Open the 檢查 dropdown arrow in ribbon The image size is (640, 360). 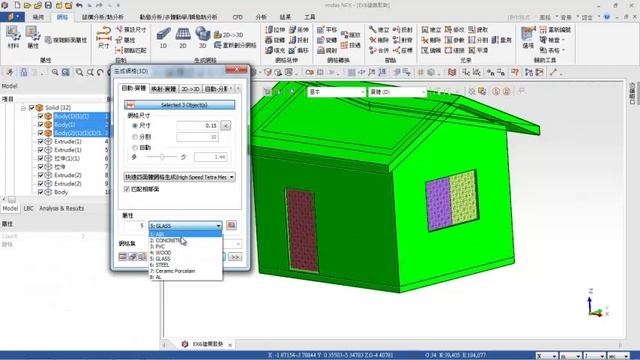pos(563,40)
